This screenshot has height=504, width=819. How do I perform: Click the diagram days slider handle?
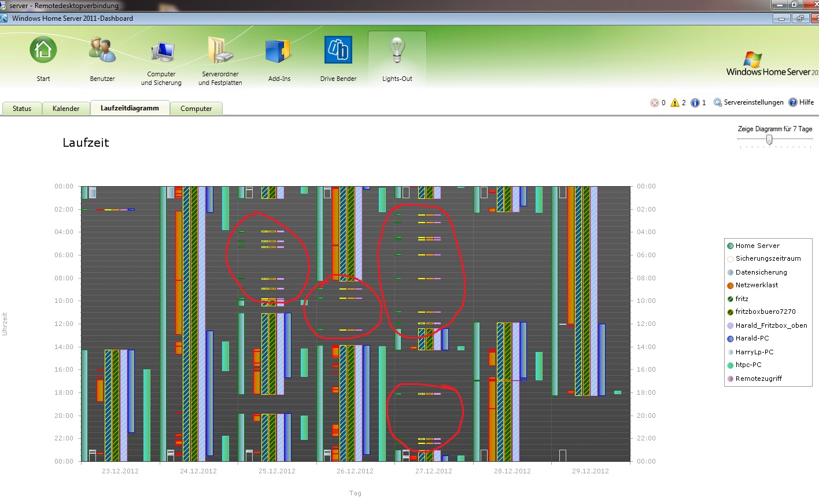769,140
